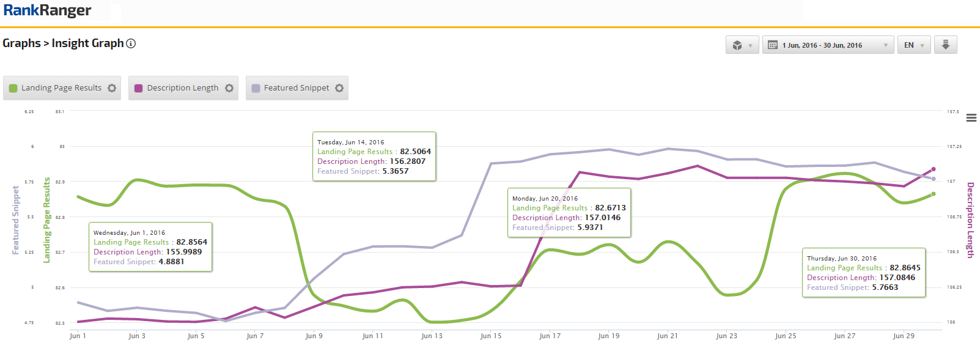Open settings gear for Landing Page Results
This screenshot has height=348, width=980.
pyautogui.click(x=112, y=88)
